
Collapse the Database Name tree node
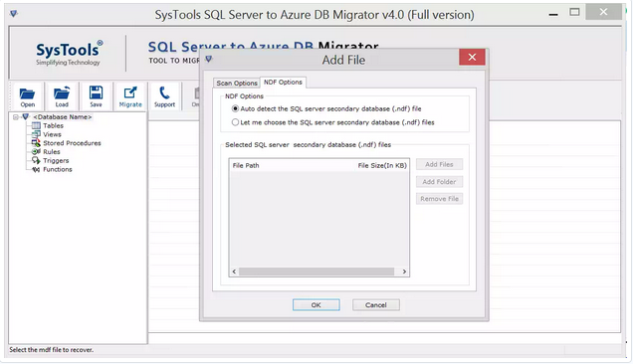point(15,117)
